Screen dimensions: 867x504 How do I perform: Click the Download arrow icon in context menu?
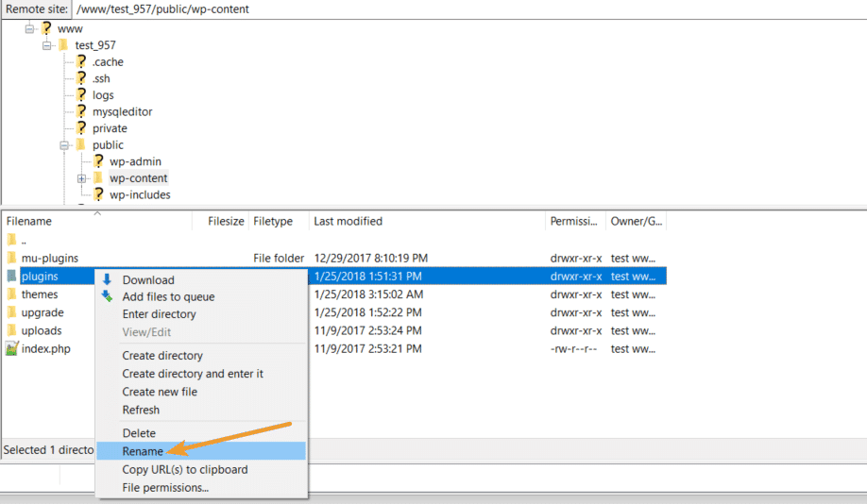107,279
